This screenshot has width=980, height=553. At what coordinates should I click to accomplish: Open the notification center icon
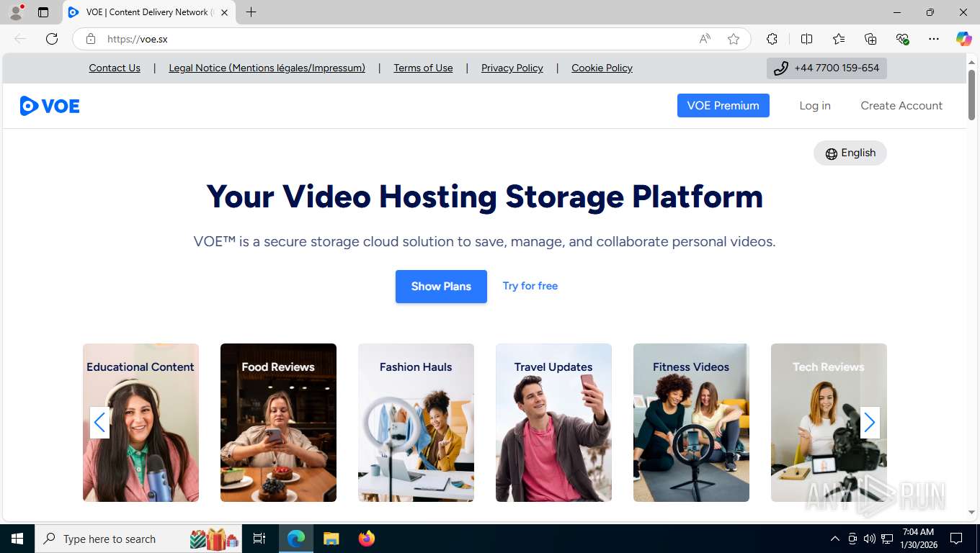(956, 539)
